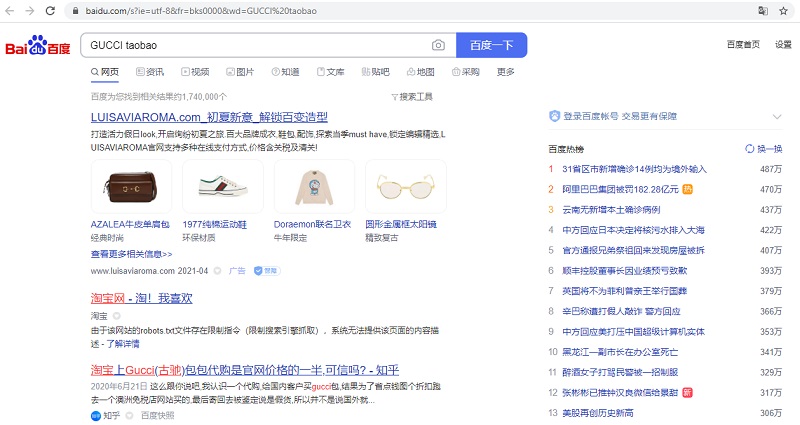Click the 1977 sneaker thumbnail

pyautogui.click(x=223, y=187)
